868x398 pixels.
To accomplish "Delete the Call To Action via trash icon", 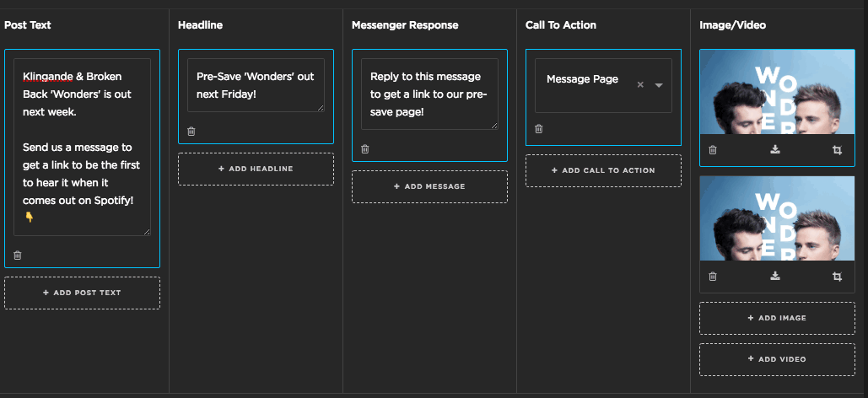I will pos(539,129).
